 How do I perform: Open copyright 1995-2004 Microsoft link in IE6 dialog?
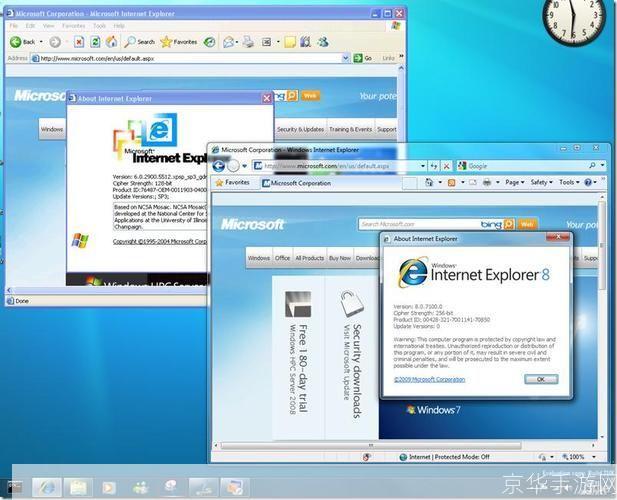[x=159, y=241]
